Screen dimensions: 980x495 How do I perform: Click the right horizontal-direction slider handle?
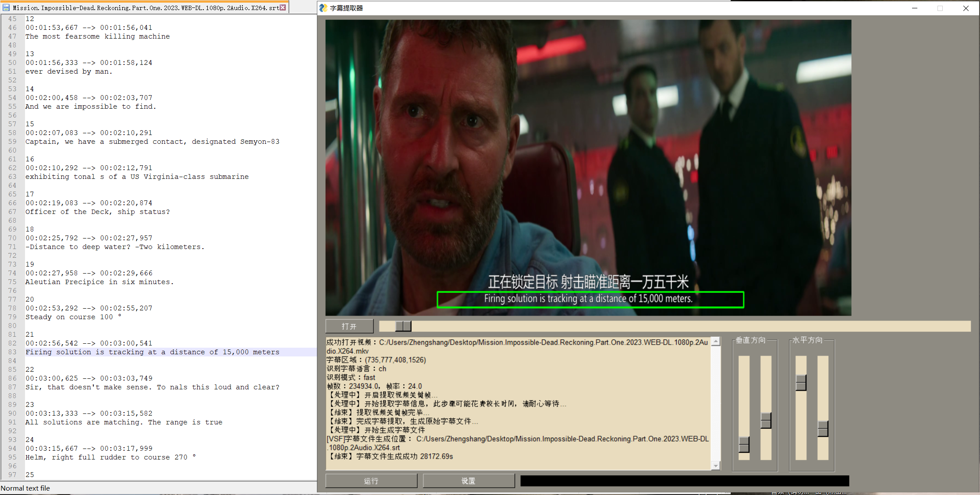(823, 428)
